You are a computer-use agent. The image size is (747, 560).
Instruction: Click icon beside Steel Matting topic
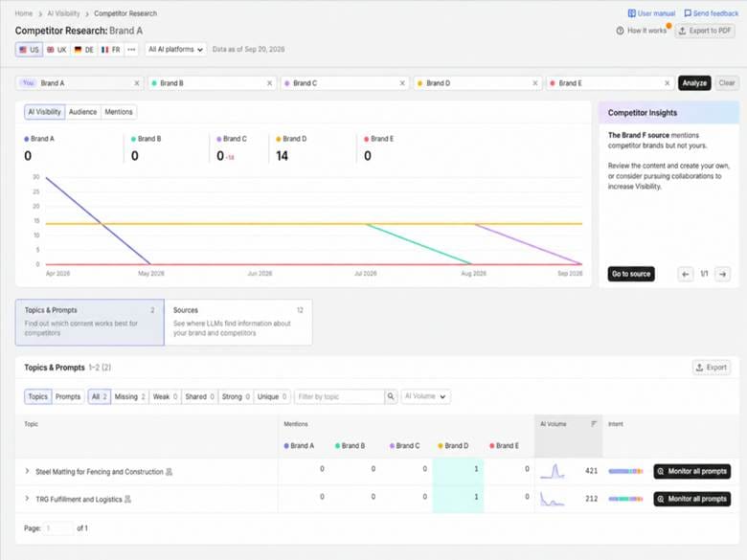click(169, 472)
